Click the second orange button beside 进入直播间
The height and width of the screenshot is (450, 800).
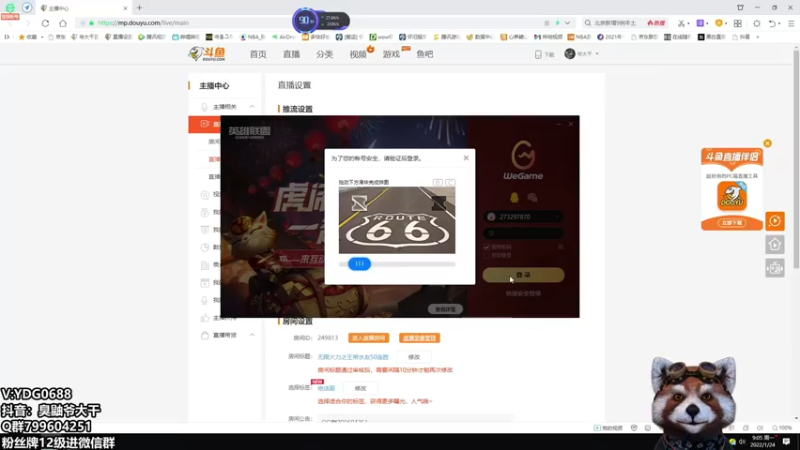pos(419,338)
